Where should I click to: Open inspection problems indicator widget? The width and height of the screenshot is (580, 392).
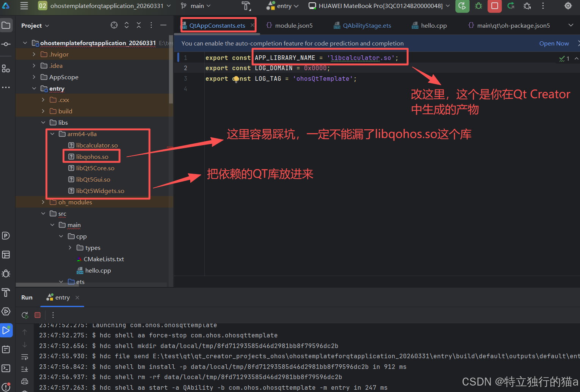tap(564, 58)
